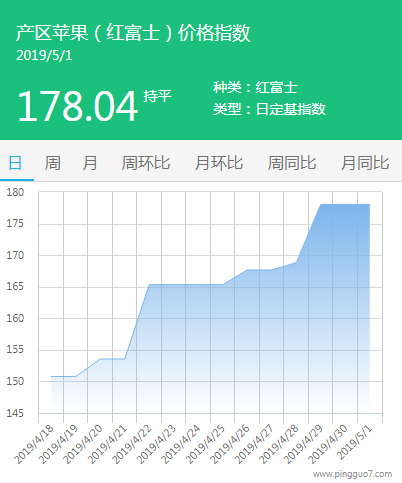402x483 pixels.
Task: Click the 178.04 index value
Action: point(77,107)
